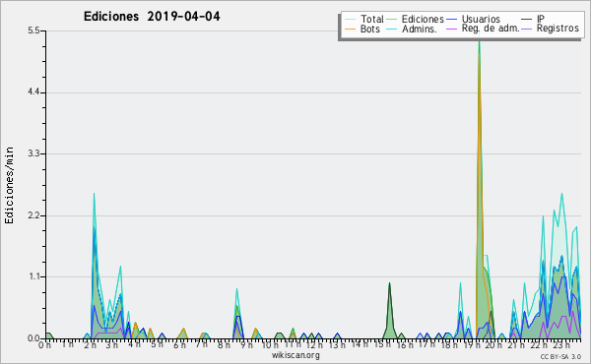This screenshot has height=364, width=591.
Task: Click the 3.3 y-axis value
Action: [x=33, y=153]
